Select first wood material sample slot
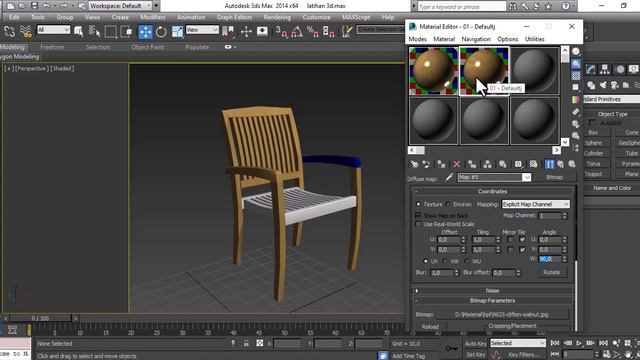 pos(433,71)
